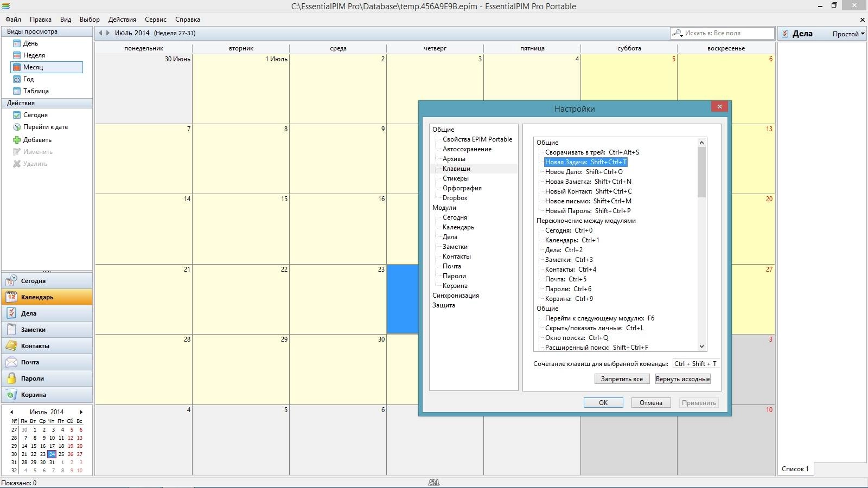Close the Настройки dialog
The image size is (868, 488).
pos(720,107)
